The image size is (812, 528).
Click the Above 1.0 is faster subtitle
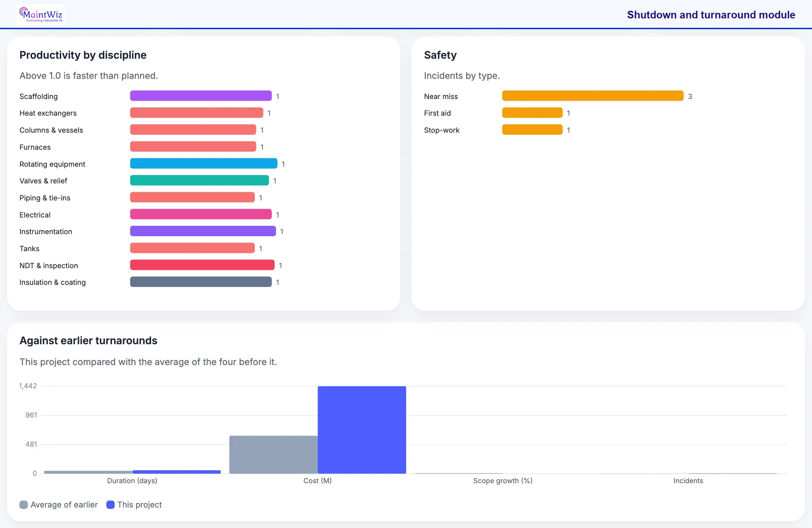89,76
